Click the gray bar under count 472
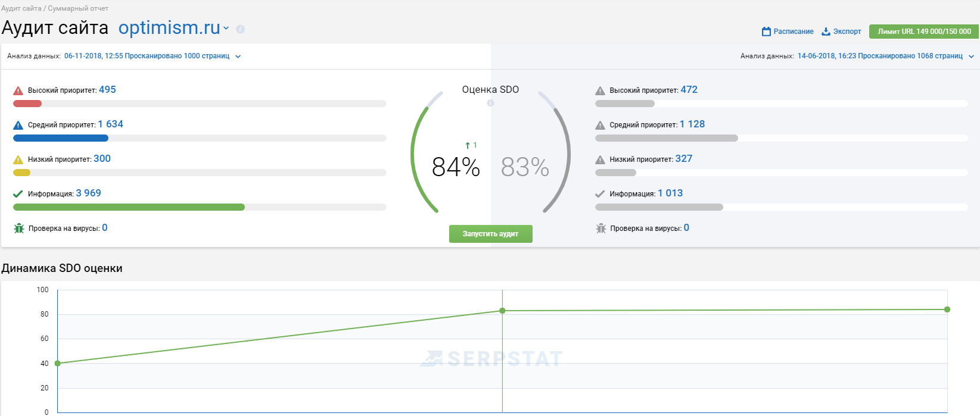This screenshot has width=980, height=416. click(625, 104)
